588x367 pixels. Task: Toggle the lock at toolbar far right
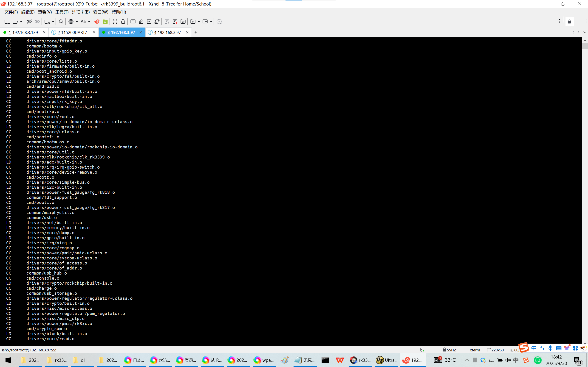point(569,22)
